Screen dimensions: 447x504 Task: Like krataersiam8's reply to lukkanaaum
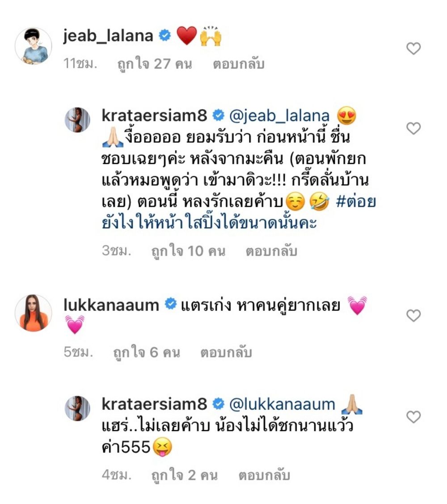tap(413, 417)
